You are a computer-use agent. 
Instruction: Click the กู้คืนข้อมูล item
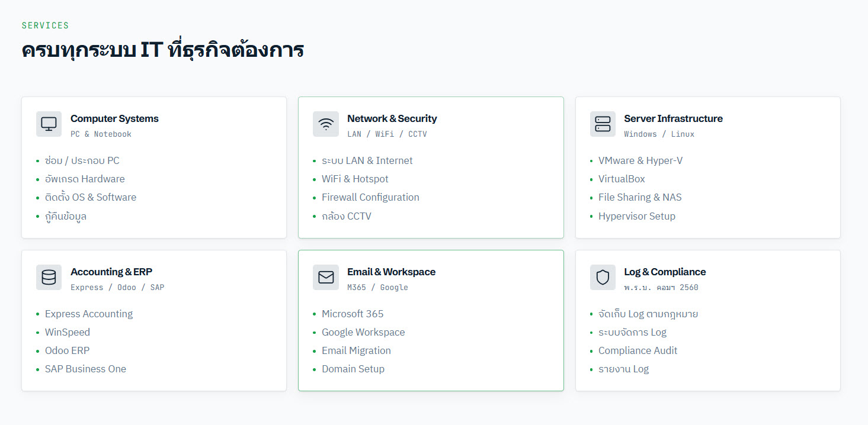pyautogui.click(x=66, y=216)
